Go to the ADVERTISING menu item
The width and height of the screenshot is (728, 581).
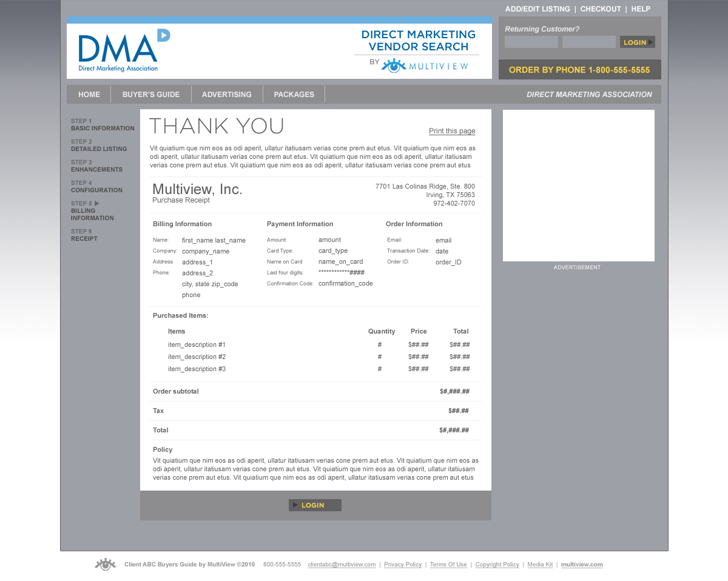pos(227,95)
